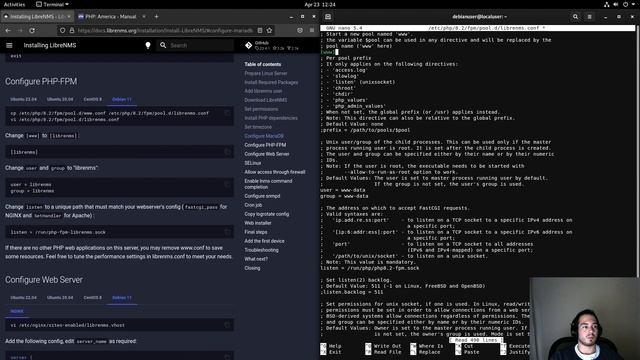Open volume icon in top bar
The height and width of the screenshot is (360, 640).
tap(616, 4)
